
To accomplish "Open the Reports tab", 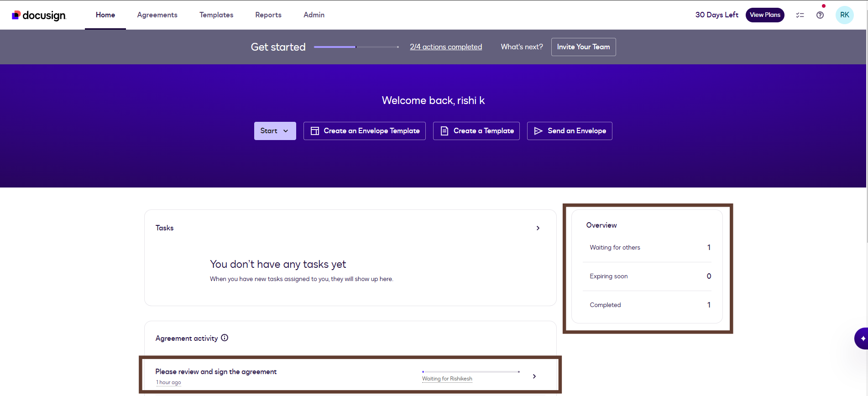I will (268, 15).
